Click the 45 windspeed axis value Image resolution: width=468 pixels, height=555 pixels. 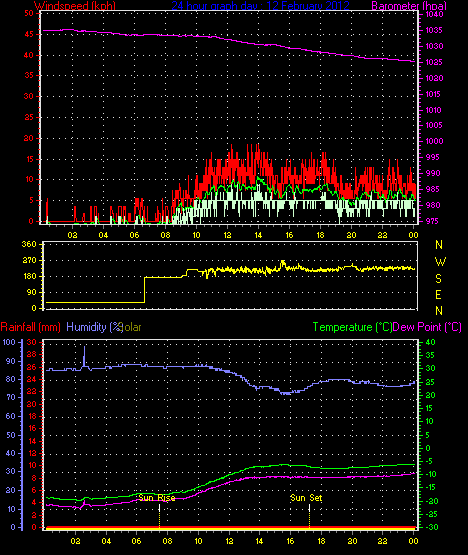click(x=29, y=34)
